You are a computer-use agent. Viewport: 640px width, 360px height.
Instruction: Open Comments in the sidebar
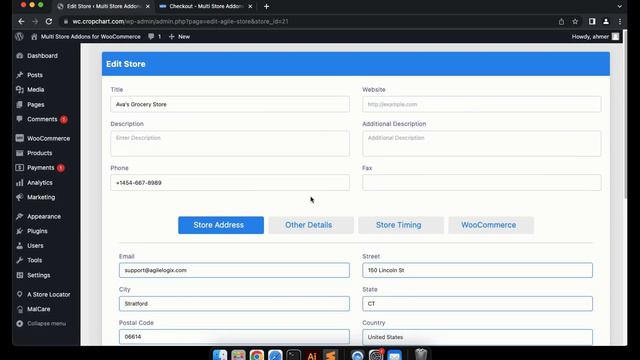point(42,119)
